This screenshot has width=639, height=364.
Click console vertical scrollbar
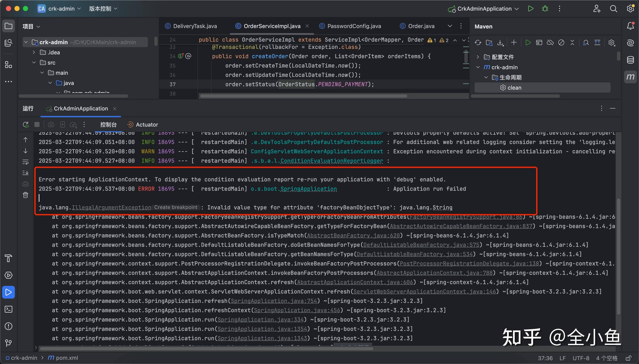(x=618, y=256)
